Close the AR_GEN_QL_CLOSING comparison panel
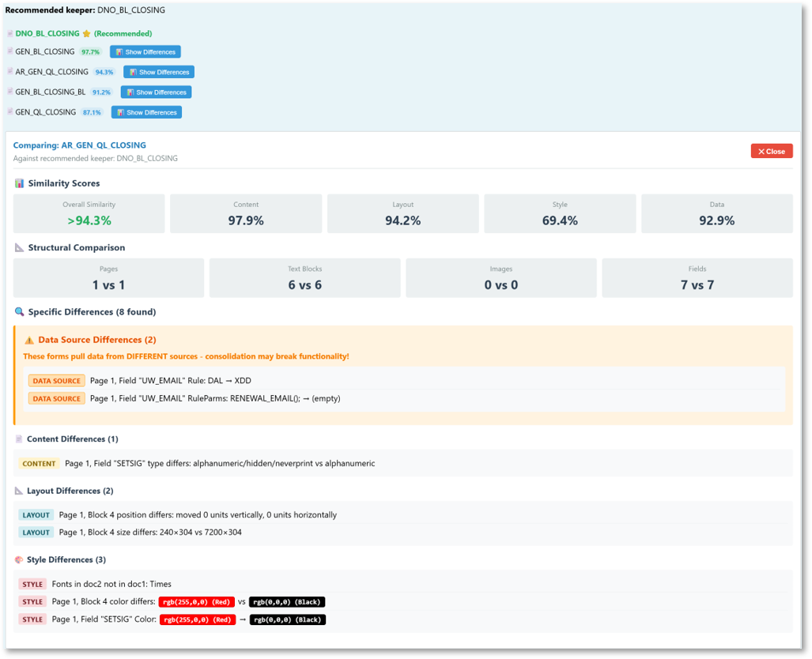The image size is (812, 659). click(x=771, y=151)
